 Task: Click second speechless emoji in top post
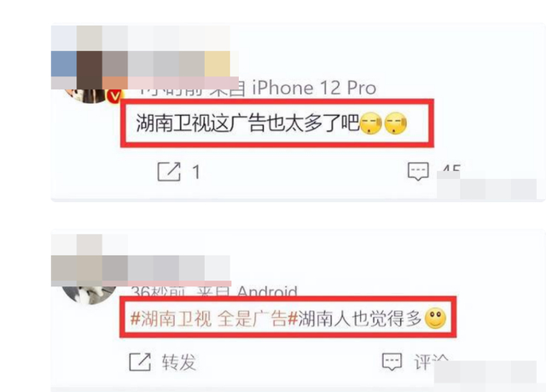[396, 123]
